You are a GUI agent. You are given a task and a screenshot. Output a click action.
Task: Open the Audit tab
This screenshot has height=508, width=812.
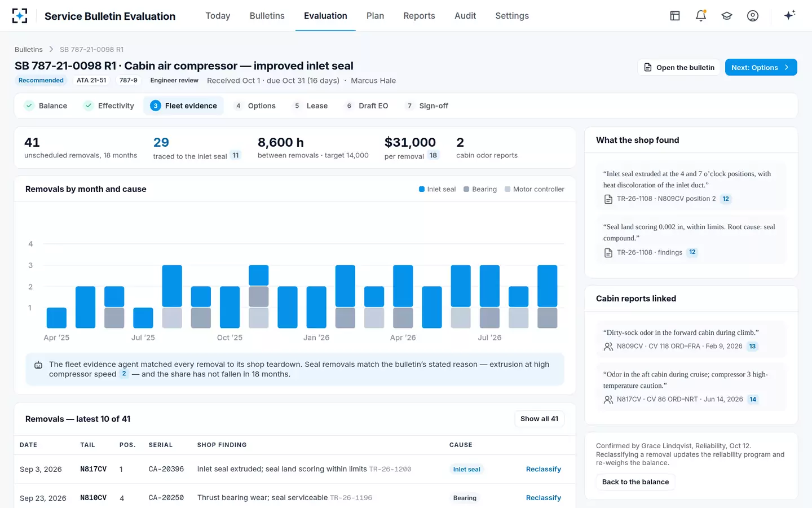point(465,16)
